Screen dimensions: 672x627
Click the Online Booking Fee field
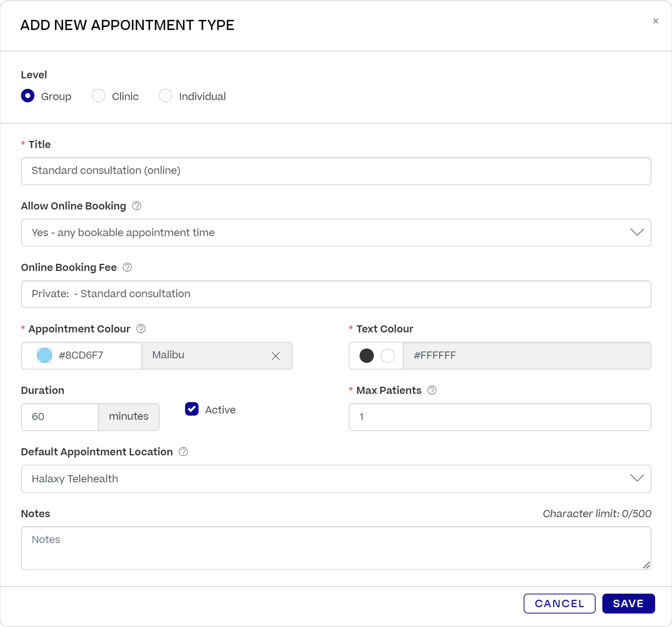click(336, 294)
